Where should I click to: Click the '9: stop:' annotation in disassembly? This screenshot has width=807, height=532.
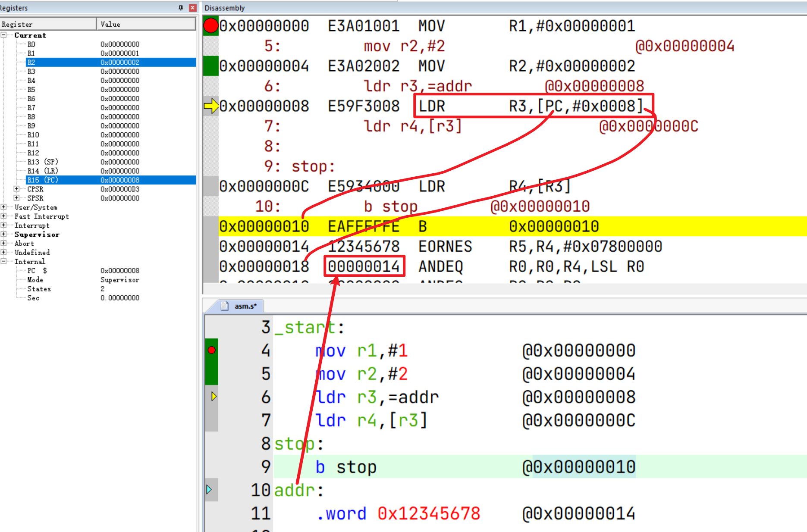click(x=300, y=166)
